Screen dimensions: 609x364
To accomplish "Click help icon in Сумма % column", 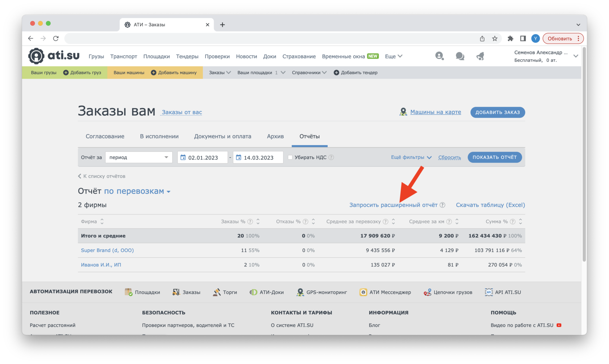I will click(513, 222).
